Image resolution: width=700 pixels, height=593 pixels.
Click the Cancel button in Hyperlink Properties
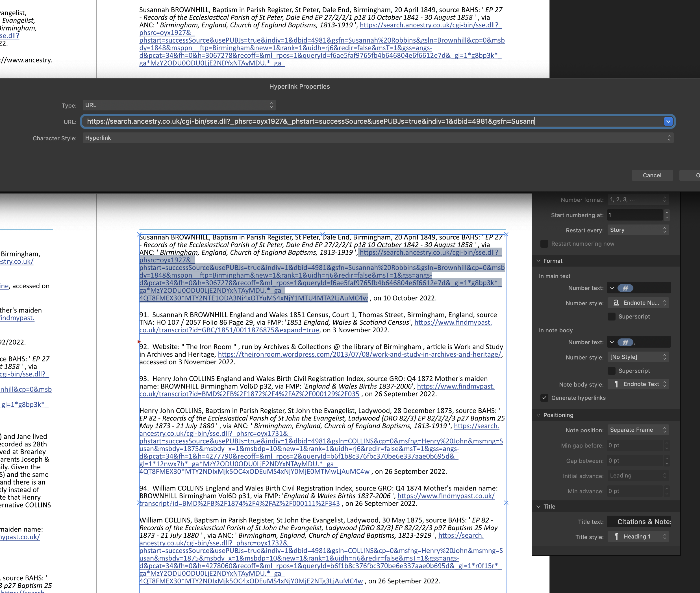(652, 175)
